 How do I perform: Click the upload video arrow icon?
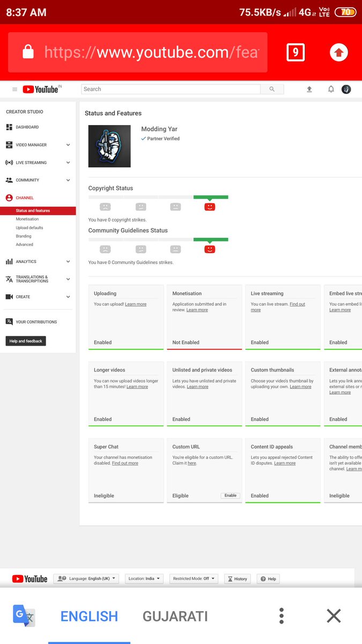pos(309,89)
